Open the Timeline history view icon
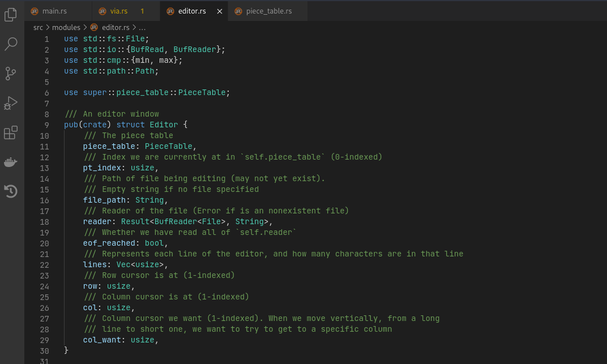The width and height of the screenshot is (607, 364). pos(10,191)
